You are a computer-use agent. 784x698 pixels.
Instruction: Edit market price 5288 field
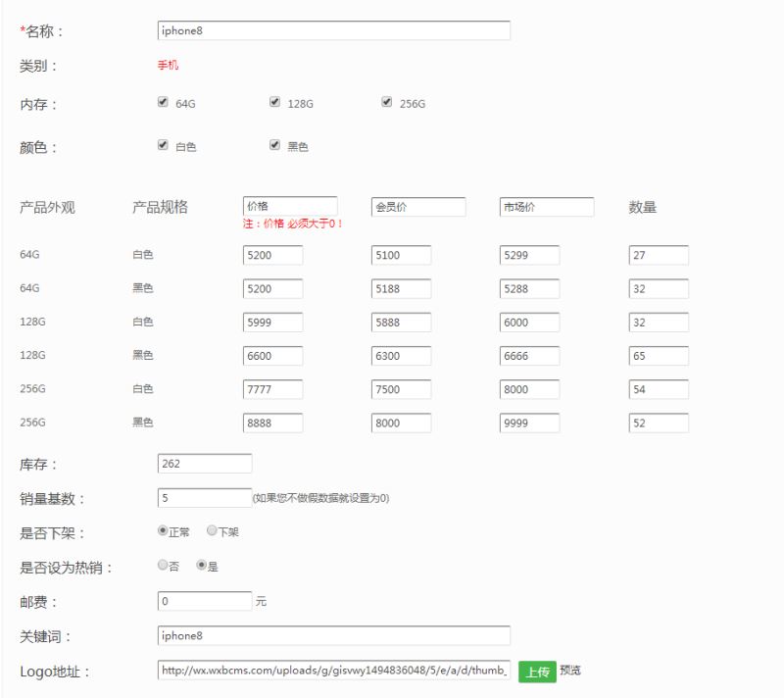click(529, 288)
